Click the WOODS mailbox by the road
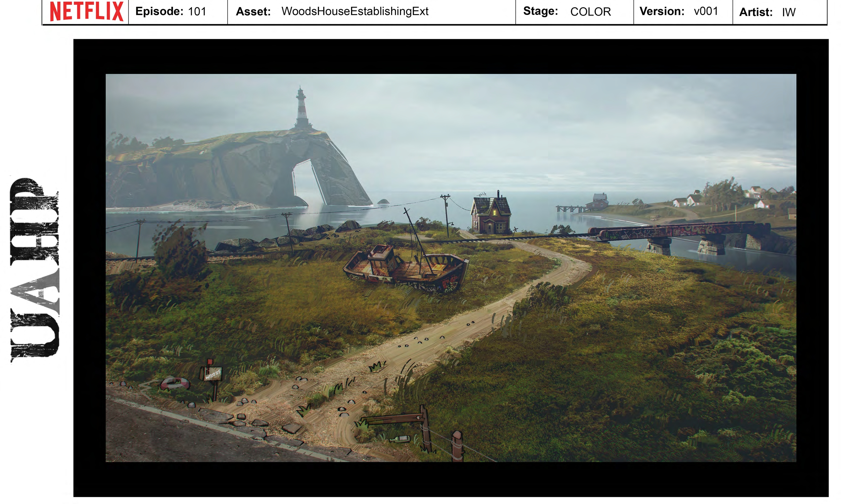Screen dimensions: 841x504 [213, 374]
